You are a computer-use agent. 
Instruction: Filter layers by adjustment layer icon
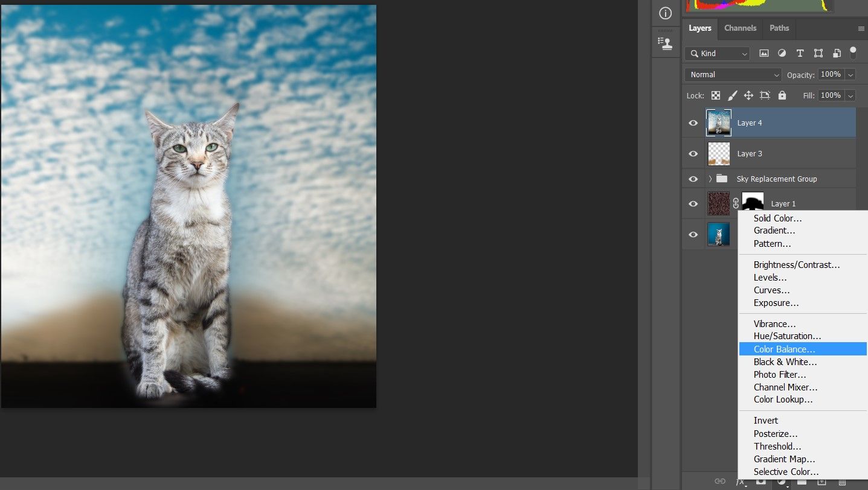click(782, 53)
